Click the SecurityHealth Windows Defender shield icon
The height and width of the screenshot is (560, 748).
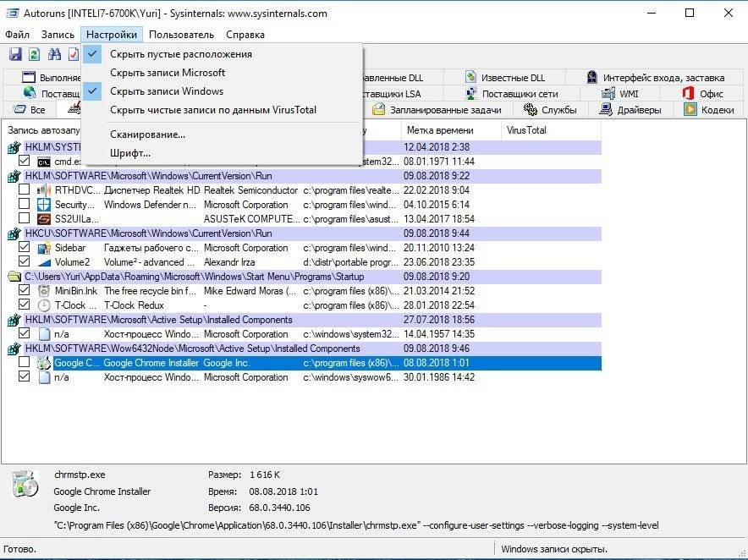43,205
